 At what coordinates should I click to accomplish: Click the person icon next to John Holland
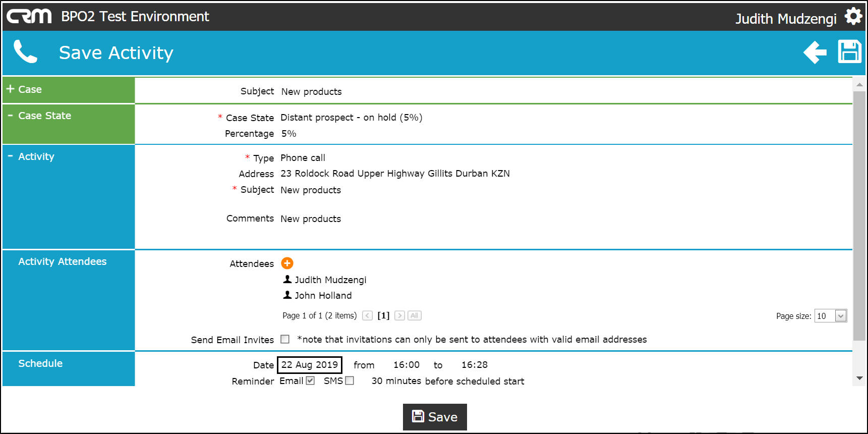tap(287, 295)
